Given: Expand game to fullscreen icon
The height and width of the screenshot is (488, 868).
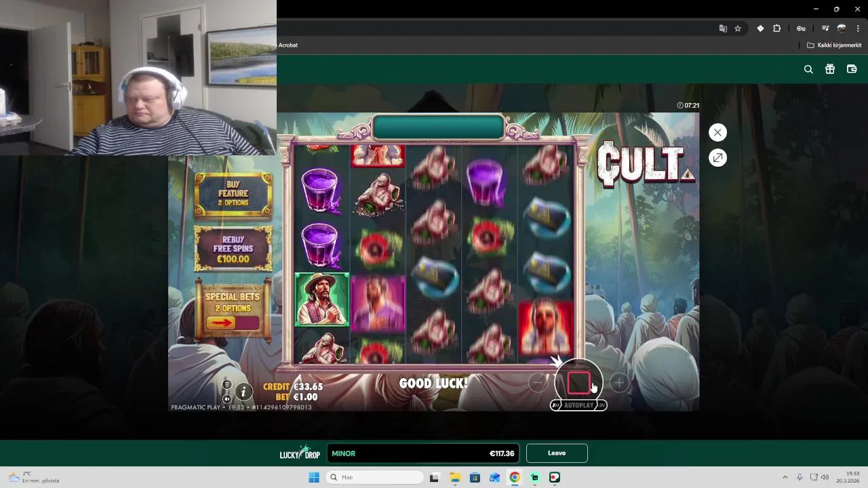Looking at the screenshot, I should (x=717, y=158).
